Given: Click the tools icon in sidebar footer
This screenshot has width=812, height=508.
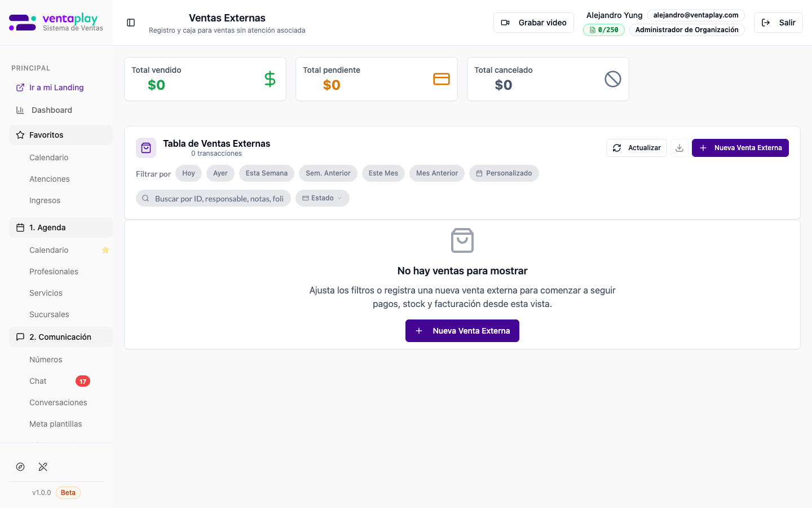Looking at the screenshot, I should 43,467.
